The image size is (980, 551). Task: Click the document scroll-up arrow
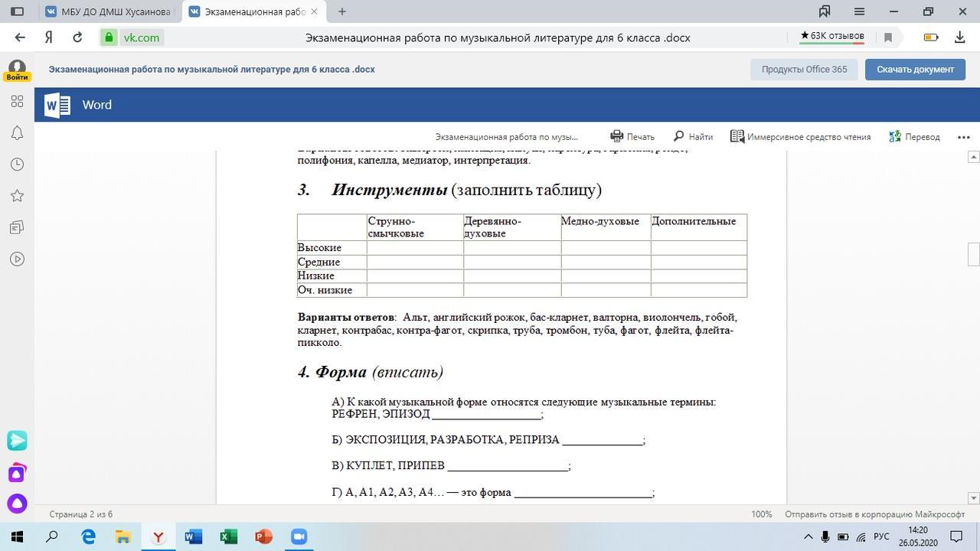click(973, 157)
